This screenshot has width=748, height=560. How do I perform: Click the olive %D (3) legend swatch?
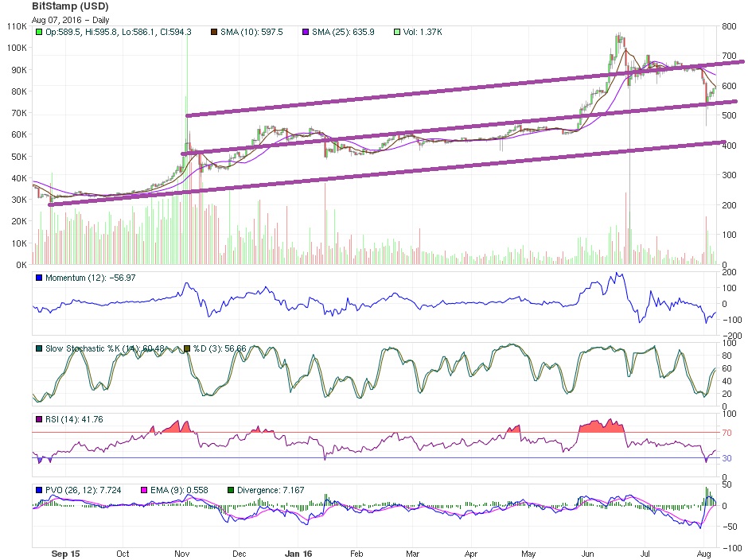(x=187, y=348)
